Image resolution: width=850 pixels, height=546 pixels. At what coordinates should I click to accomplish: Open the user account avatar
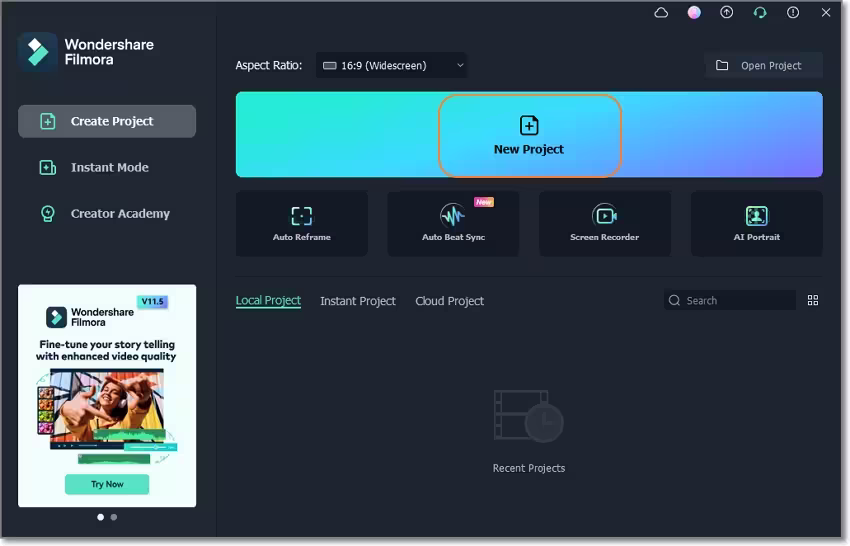(x=694, y=12)
